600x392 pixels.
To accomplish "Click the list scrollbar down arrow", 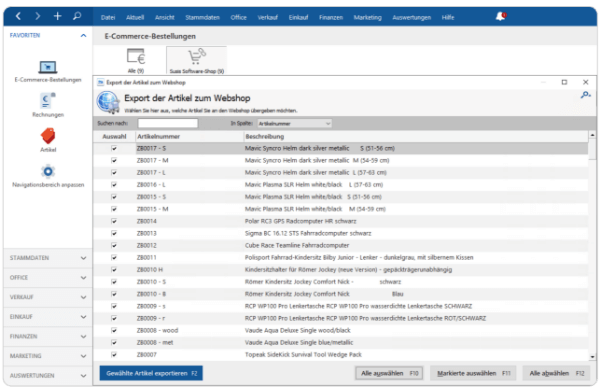I will (x=592, y=357).
